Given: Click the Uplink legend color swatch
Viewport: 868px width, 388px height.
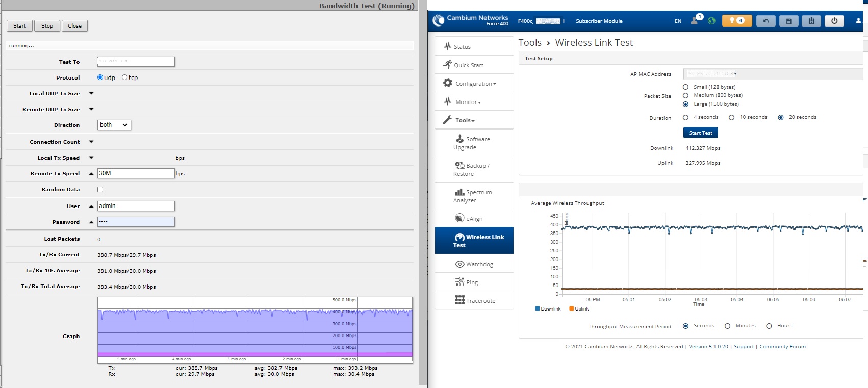Looking at the screenshot, I should pos(572,308).
